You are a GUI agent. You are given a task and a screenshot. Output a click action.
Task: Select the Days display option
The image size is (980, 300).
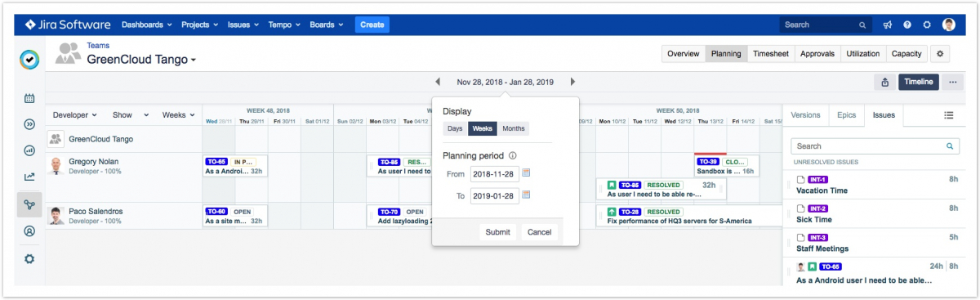455,128
